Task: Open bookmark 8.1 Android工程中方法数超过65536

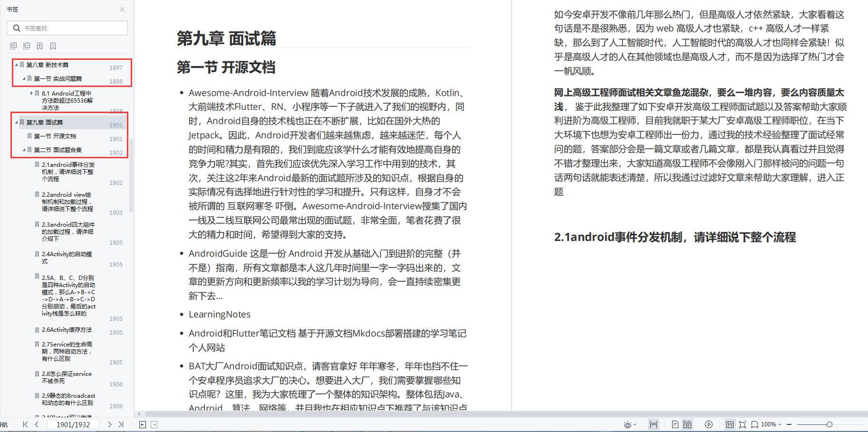Action: click(x=67, y=100)
